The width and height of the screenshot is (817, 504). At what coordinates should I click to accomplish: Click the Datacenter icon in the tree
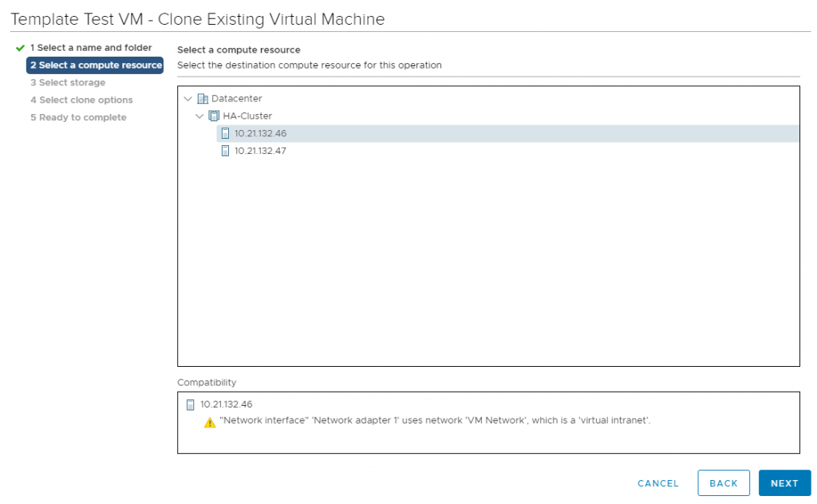click(x=201, y=98)
